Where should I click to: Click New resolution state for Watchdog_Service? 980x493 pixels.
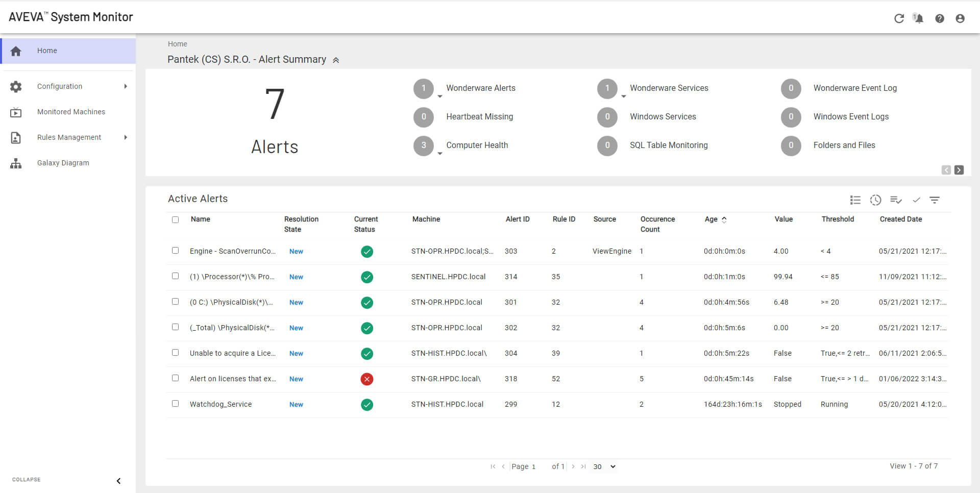(296, 405)
